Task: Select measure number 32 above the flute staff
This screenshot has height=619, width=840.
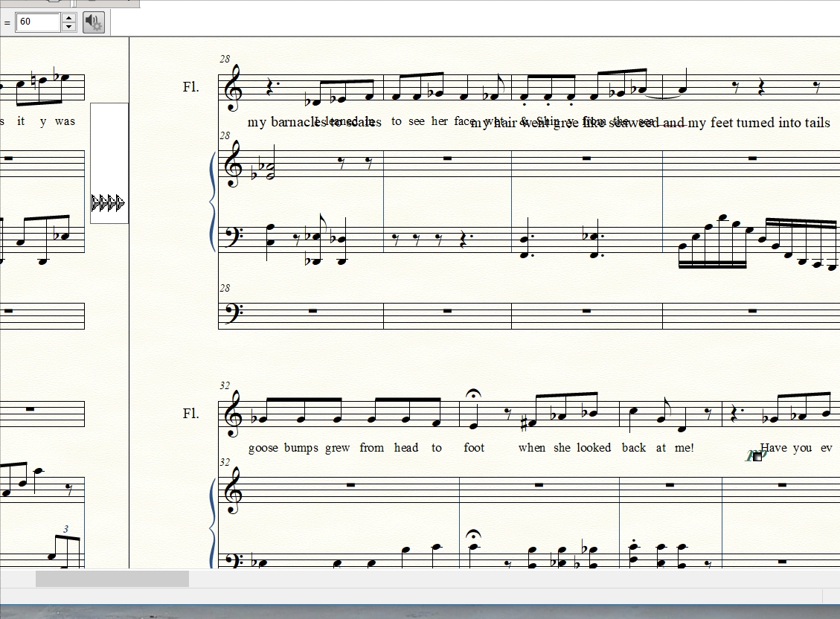Action: click(x=225, y=385)
